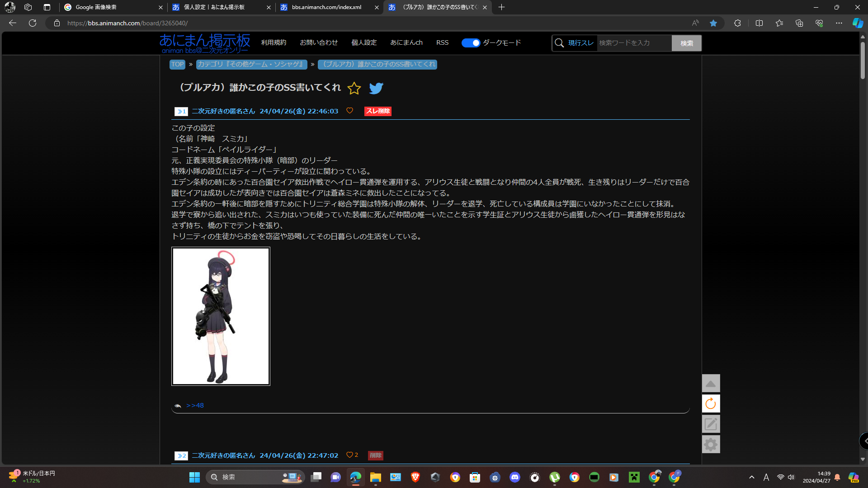The width and height of the screenshot is (868, 488).
Task: Click the magnifier search icon
Action: [x=559, y=43]
